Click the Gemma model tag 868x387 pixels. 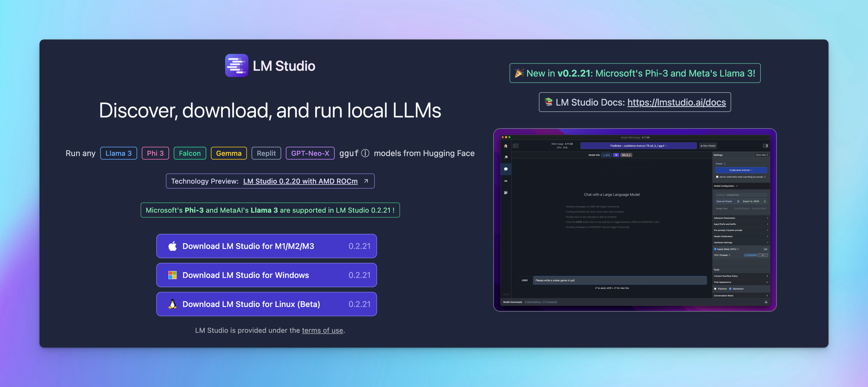coord(229,153)
